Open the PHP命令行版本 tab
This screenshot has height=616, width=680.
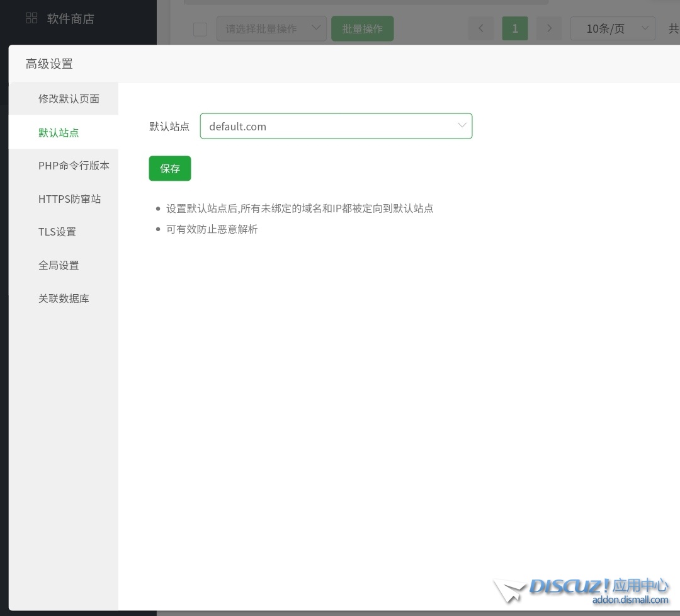coord(64,165)
